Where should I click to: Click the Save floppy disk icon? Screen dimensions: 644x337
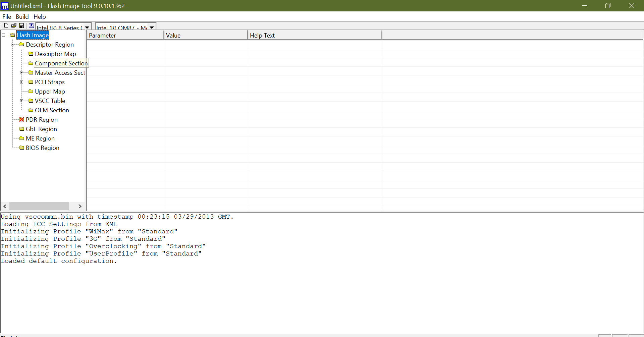tap(21, 25)
